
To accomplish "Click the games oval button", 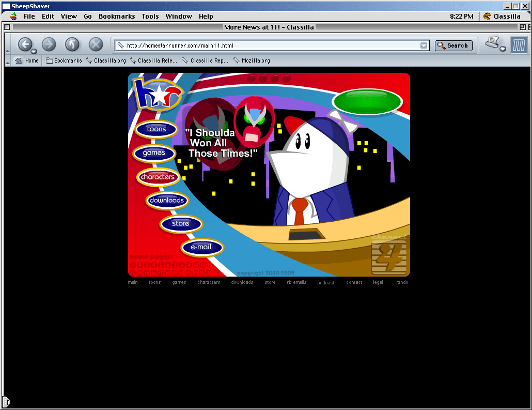I will [x=154, y=153].
